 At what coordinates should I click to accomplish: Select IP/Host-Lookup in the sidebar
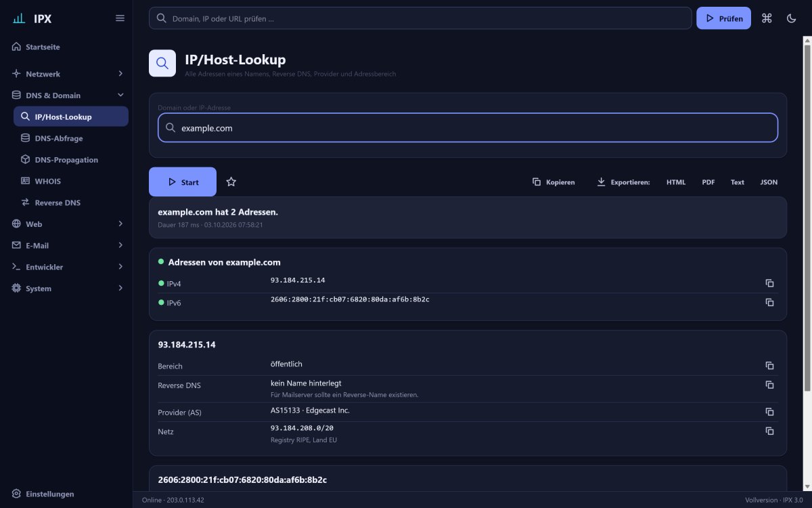(71, 117)
